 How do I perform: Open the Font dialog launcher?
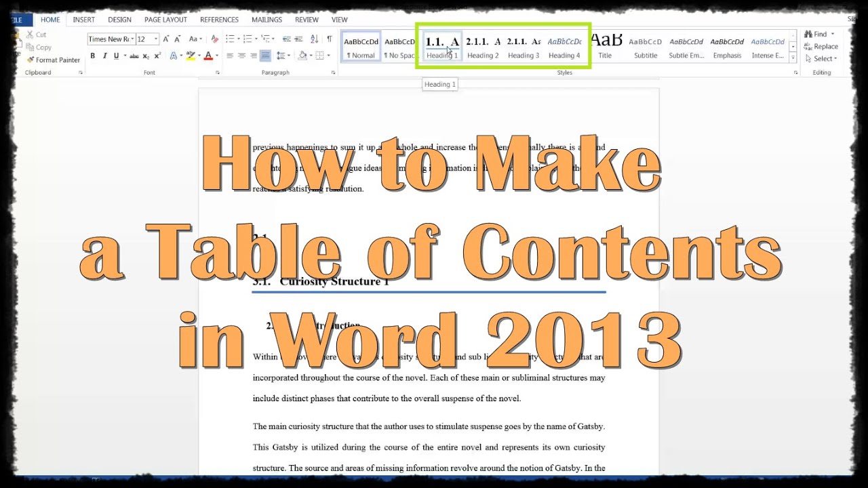click(218, 73)
